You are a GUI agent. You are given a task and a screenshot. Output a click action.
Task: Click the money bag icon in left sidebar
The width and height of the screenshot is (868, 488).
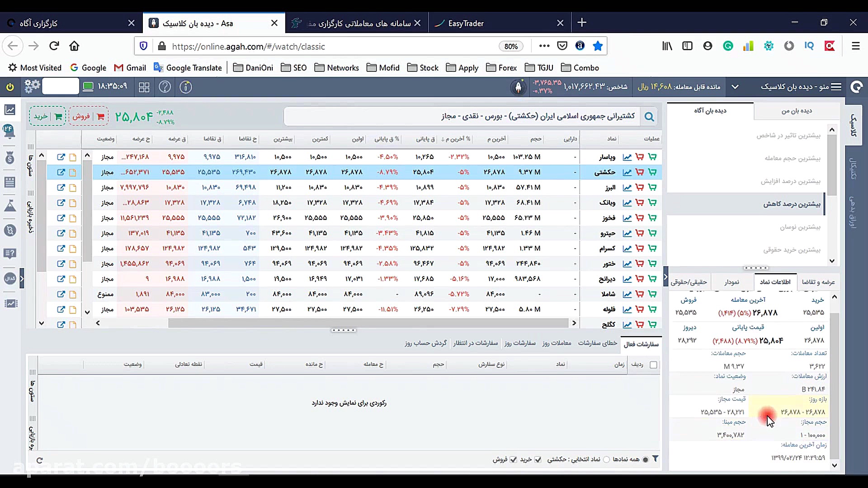tap(10, 158)
